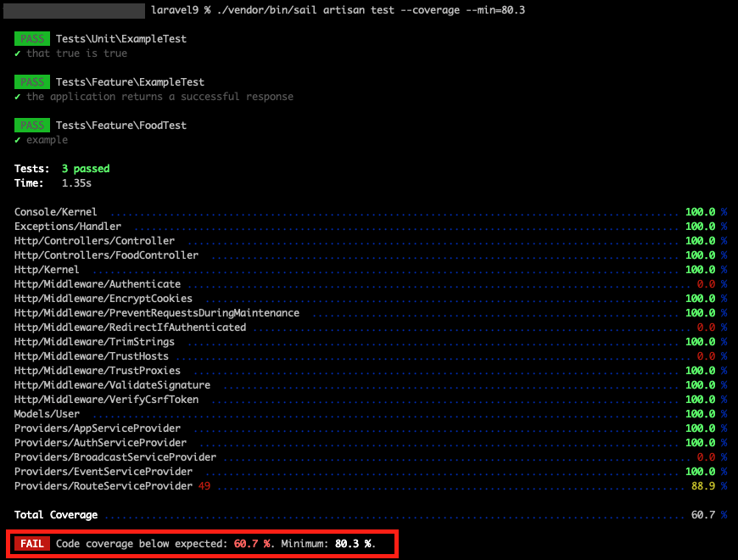
Task: Click the Http/Controllers/FoodController coverage line
Action: (x=371, y=255)
